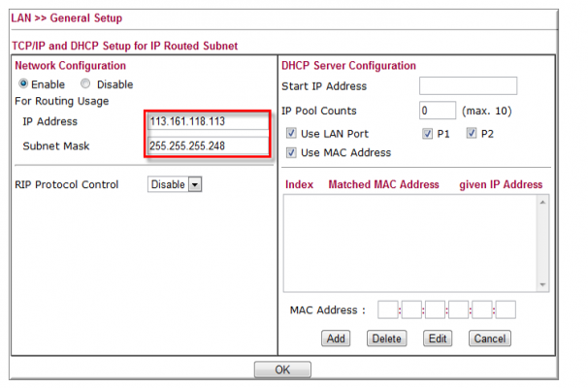Select the Disable radio button

pos(84,84)
